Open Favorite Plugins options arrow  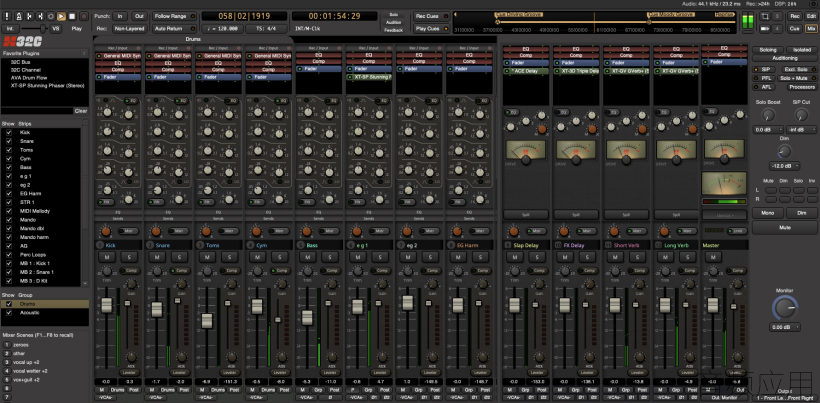coord(84,53)
